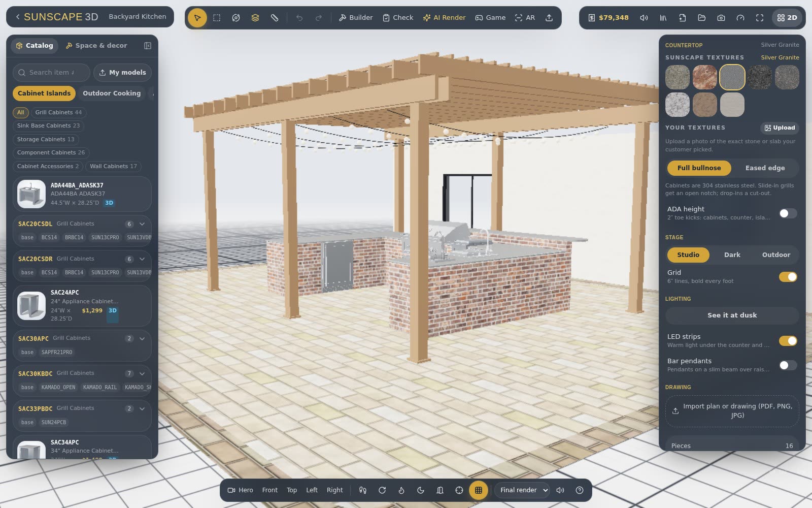
Task: Toggle the grid icon in bottom bar
Action: click(479, 490)
